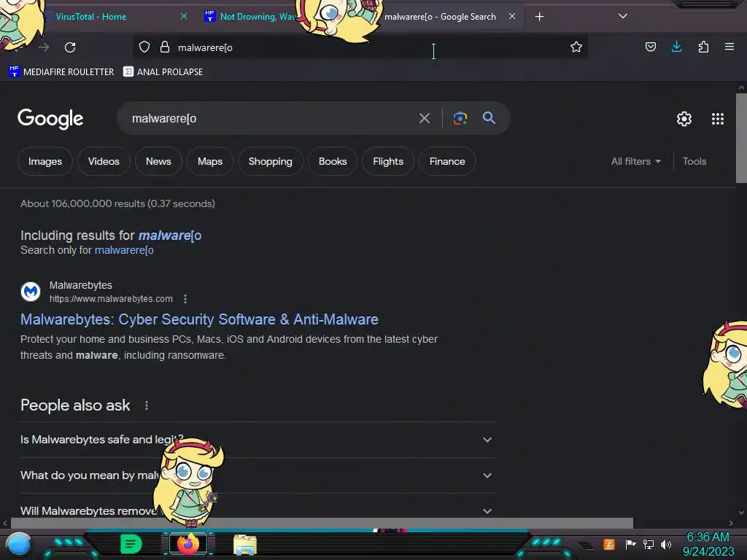Viewport: 747px width, 560px height.
Task: Click the padlock site info icon
Action: pos(165,47)
